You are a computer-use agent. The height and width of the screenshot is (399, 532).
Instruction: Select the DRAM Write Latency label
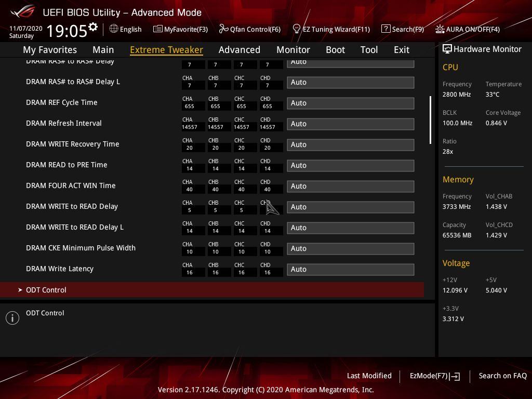(x=60, y=269)
